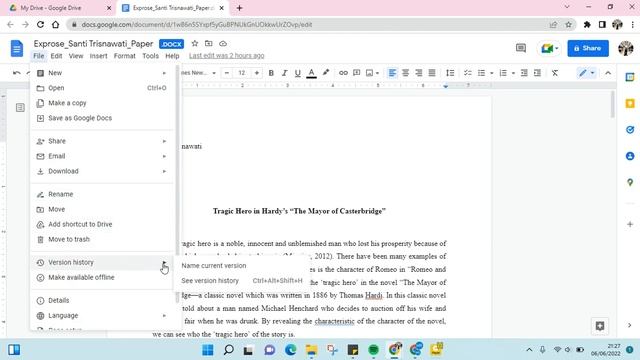The height and width of the screenshot is (360, 640).
Task: Justify the text alignment
Action: point(432,73)
